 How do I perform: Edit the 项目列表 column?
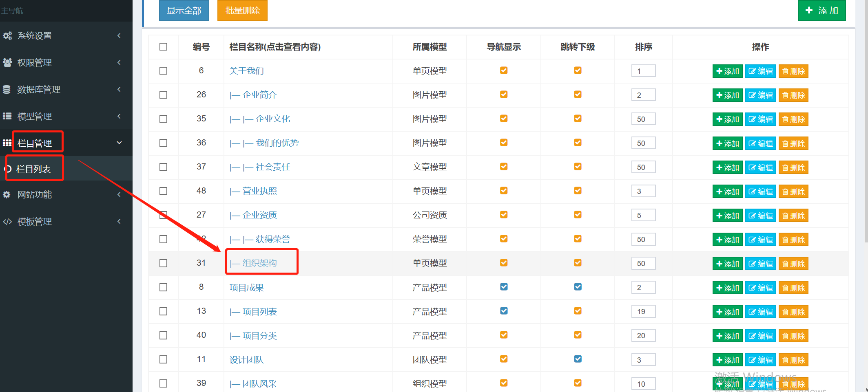761,312
